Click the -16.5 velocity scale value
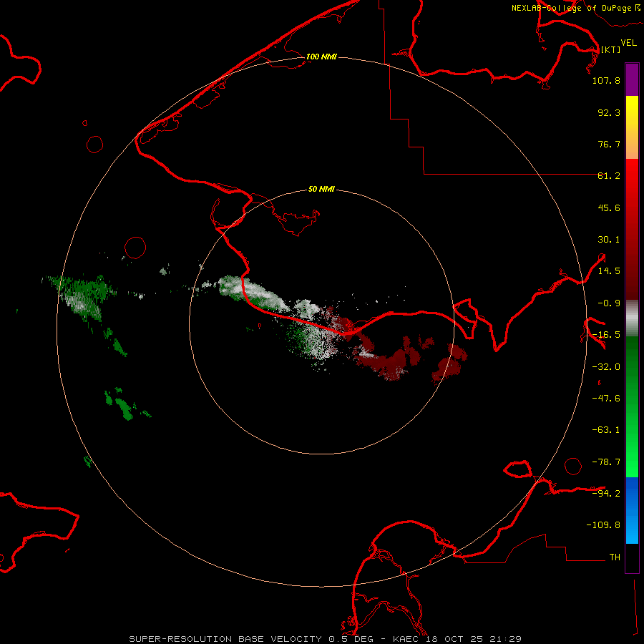The image size is (644, 644). click(x=606, y=335)
